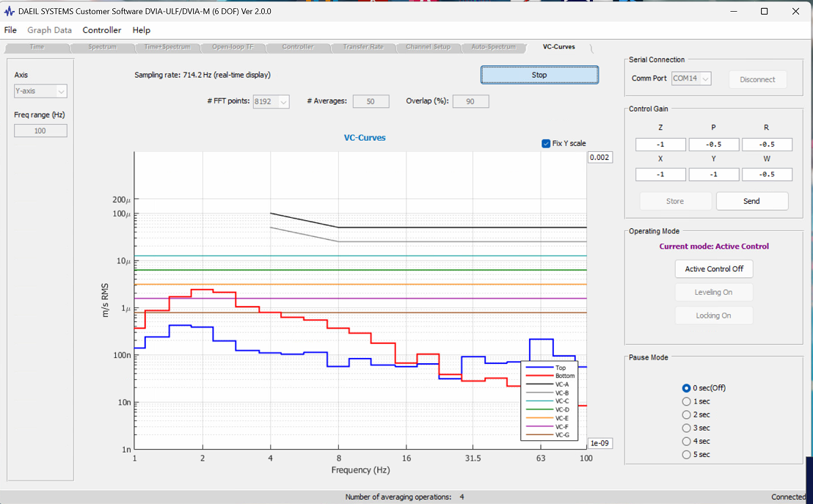Image resolution: width=813 pixels, height=504 pixels.
Task: Turn Active Control Off
Action: point(713,269)
